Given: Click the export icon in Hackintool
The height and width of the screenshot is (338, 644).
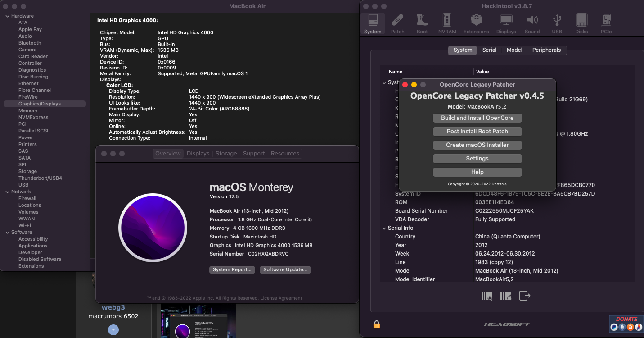Looking at the screenshot, I should 525,296.
